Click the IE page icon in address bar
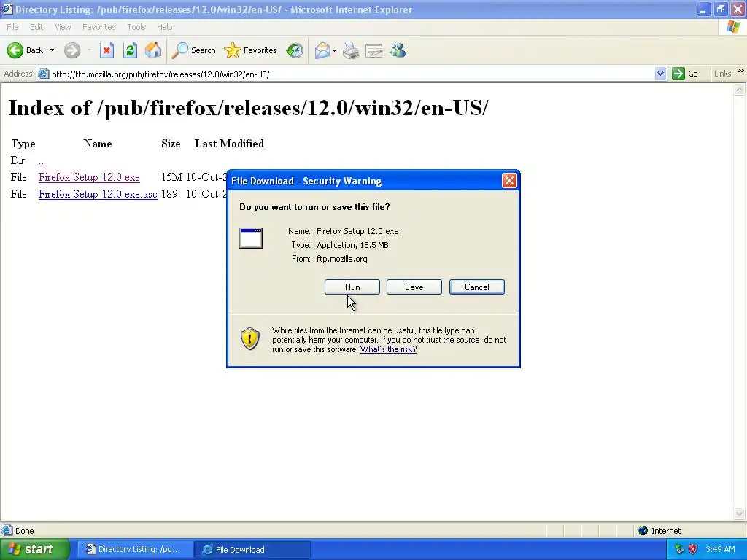Screen dimensions: 747x560 [43, 74]
